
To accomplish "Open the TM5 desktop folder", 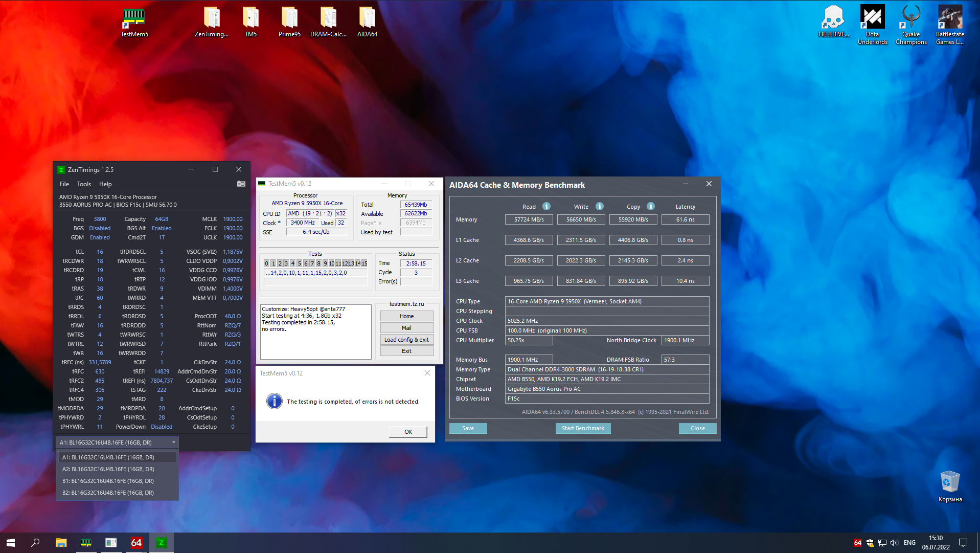I will [250, 22].
